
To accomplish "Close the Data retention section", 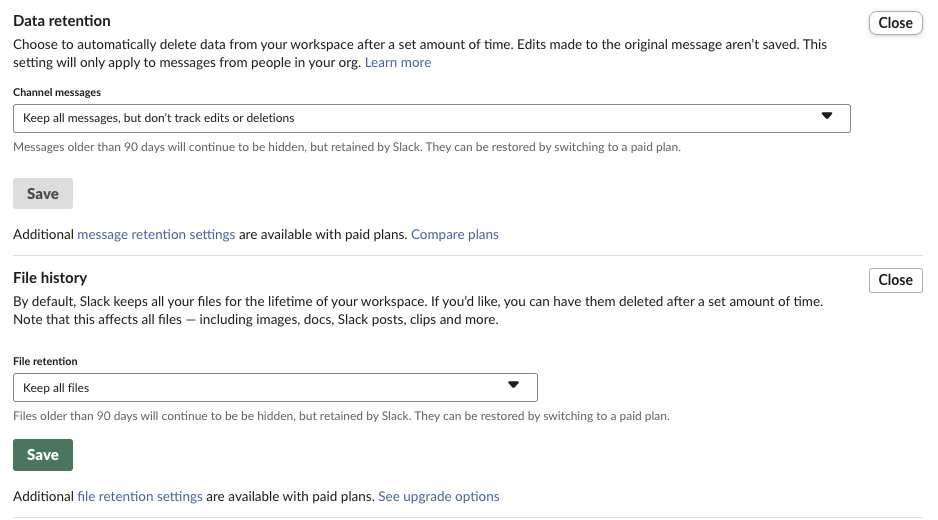I will point(895,23).
